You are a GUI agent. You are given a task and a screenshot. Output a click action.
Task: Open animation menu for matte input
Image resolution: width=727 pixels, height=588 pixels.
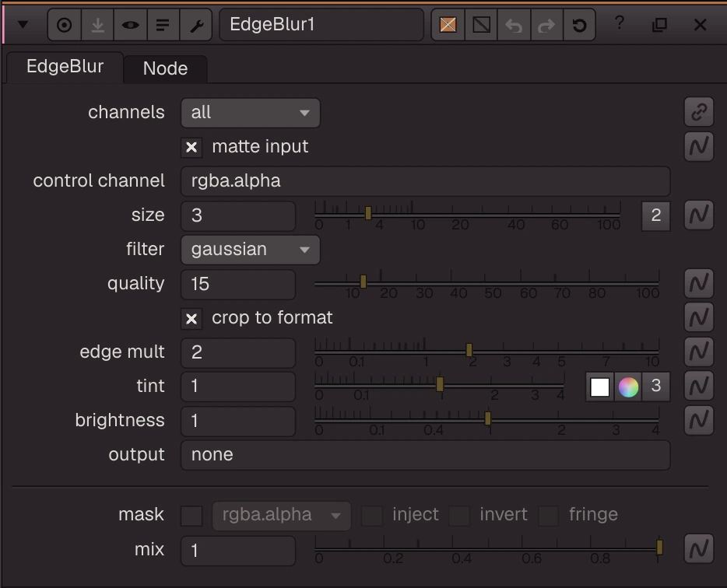[x=699, y=146]
